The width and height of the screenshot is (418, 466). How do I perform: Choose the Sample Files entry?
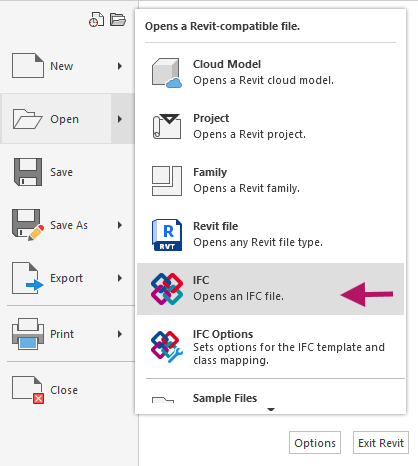(271, 397)
